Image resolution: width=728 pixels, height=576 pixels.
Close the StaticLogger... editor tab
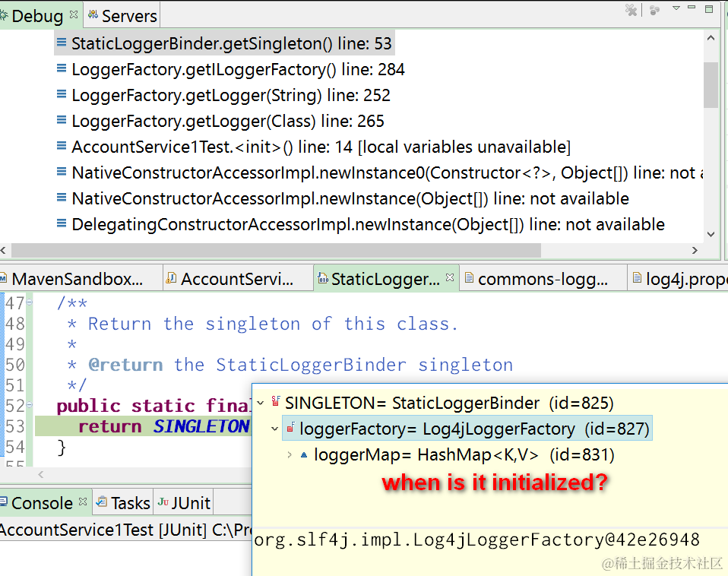[449, 277]
